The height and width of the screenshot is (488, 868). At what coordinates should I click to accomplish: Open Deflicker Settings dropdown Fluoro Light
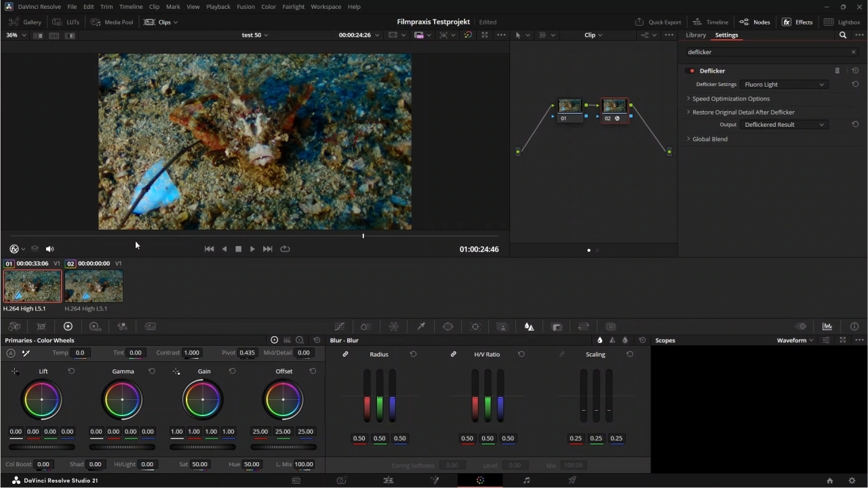pyautogui.click(x=784, y=85)
